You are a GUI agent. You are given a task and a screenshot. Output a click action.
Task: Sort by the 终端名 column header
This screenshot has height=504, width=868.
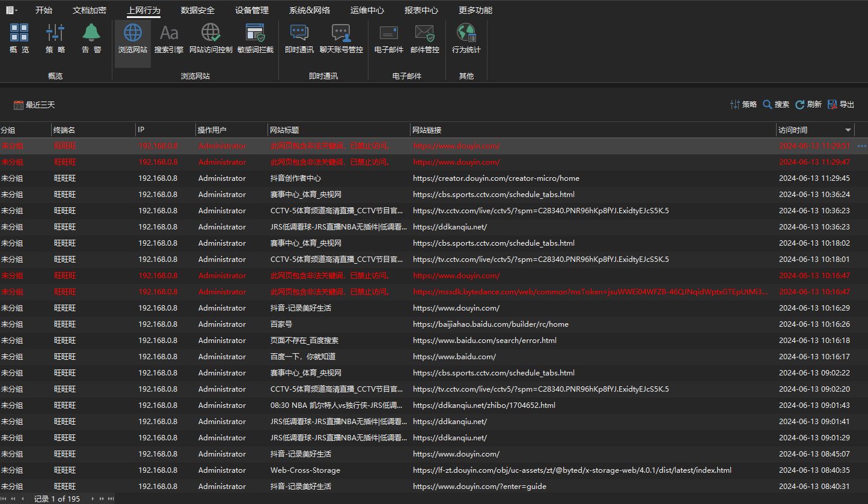(93, 130)
